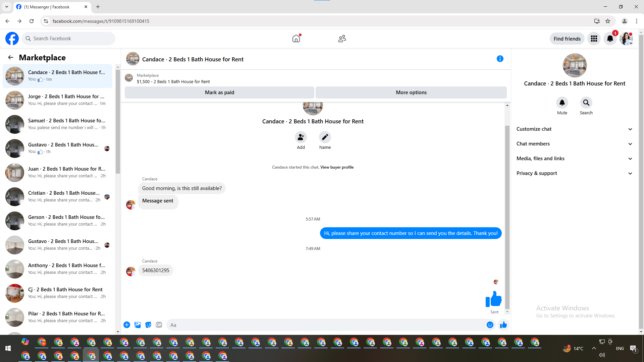This screenshot has height=362, width=644.
Task: Install app icon in address bar
Action: 597,21
